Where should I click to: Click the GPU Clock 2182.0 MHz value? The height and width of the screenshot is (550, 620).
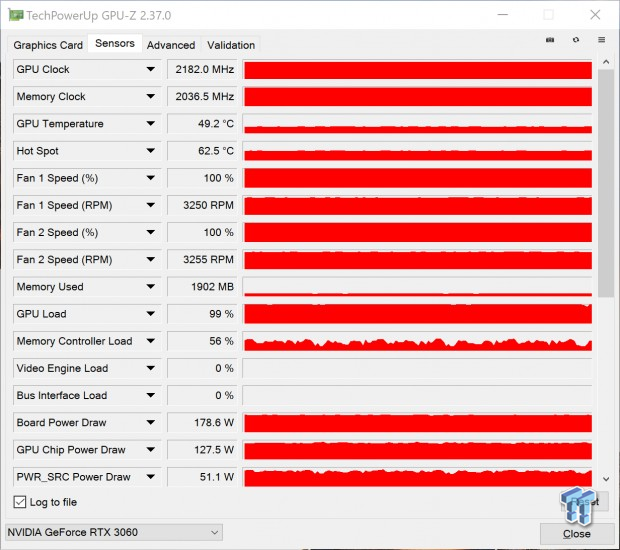[x=202, y=69]
